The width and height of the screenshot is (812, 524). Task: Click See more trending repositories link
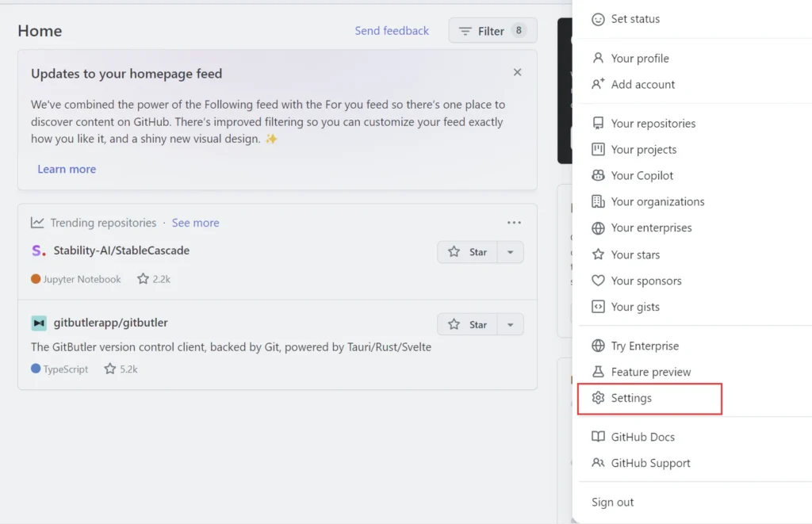click(x=195, y=223)
